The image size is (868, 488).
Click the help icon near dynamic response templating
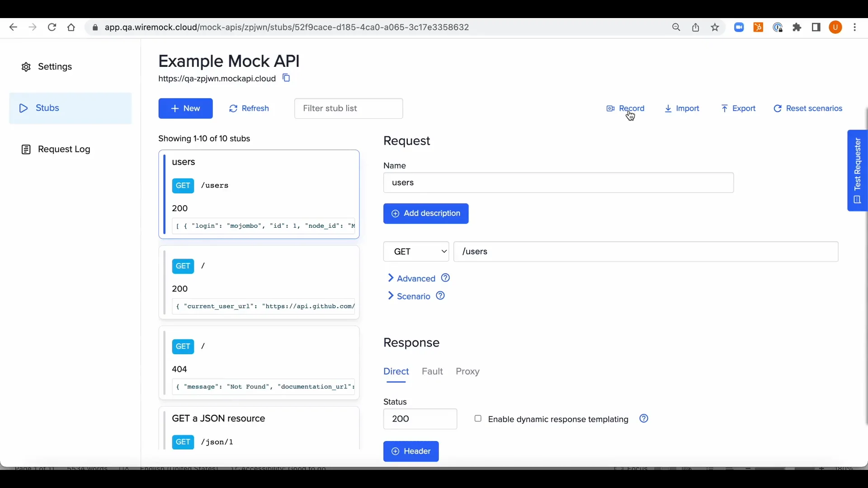click(644, 419)
